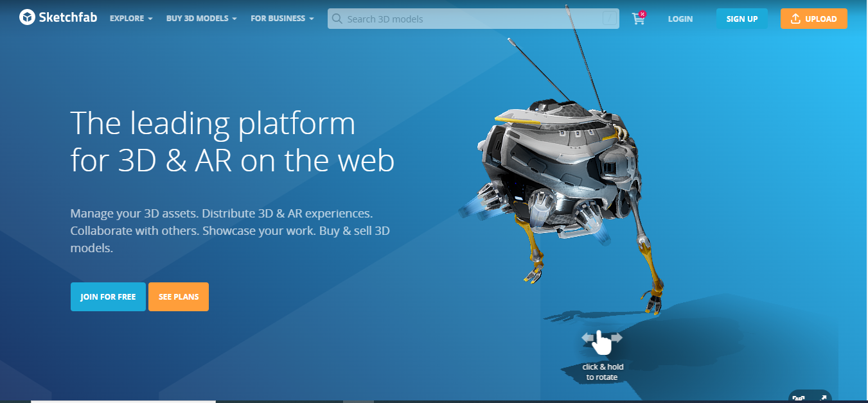Screen dimensions: 868x403
Task: Expand the Buy 3D Models menu
Action: point(202,19)
